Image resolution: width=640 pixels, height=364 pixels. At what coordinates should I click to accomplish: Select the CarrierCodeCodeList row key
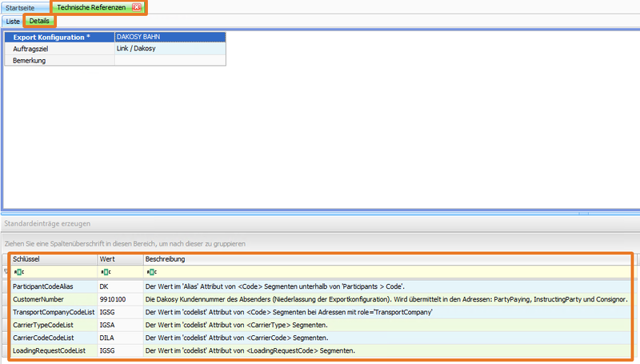coord(43,338)
